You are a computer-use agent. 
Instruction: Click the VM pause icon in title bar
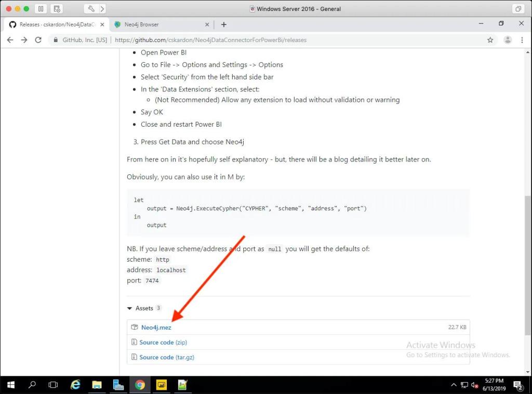point(41,9)
